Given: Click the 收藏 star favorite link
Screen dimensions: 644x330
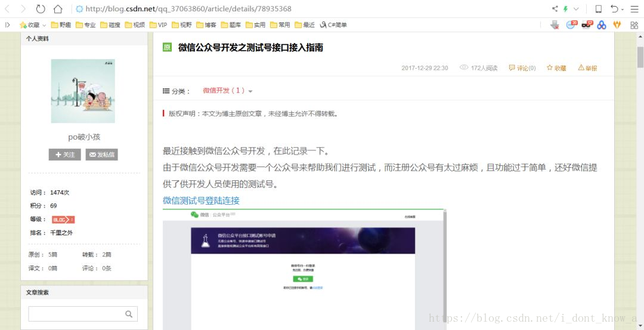Looking at the screenshot, I should pos(556,68).
